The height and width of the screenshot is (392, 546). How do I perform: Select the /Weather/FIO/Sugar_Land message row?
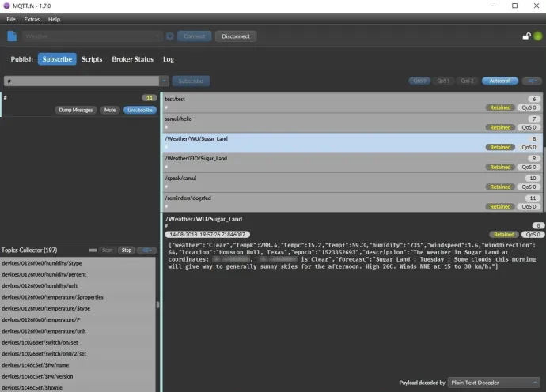pos(352,163)
